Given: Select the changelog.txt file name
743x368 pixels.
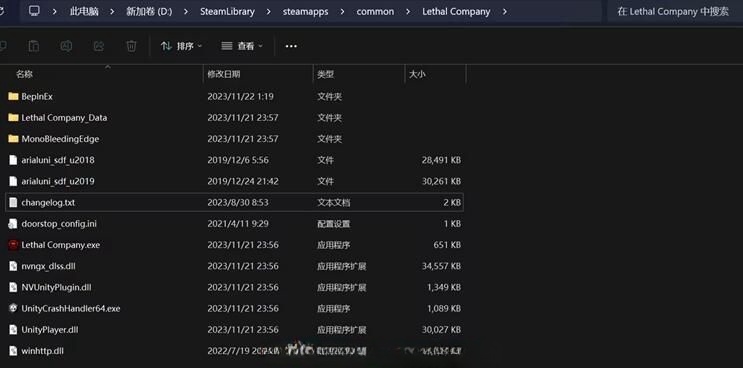Looking at the screenshot, I should click(x=48, y=203).
